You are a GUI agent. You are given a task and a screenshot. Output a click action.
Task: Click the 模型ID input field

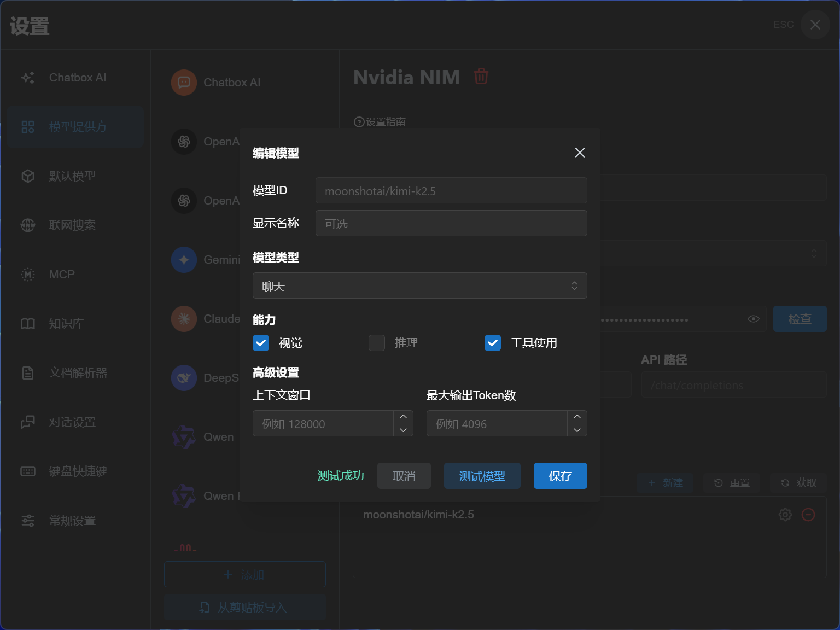pos(451,190)
